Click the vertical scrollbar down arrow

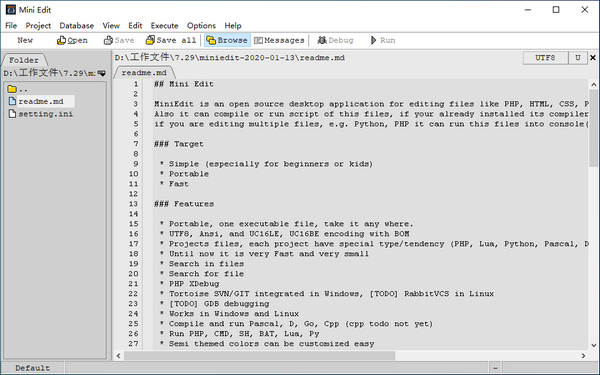pos(593,345)
